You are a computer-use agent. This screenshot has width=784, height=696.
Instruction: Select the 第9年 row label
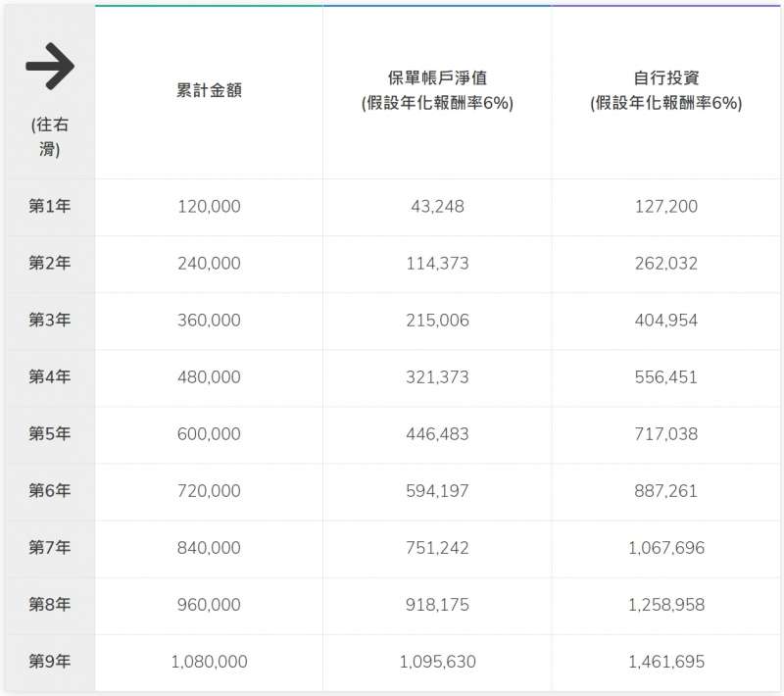[x=50, y=662]
